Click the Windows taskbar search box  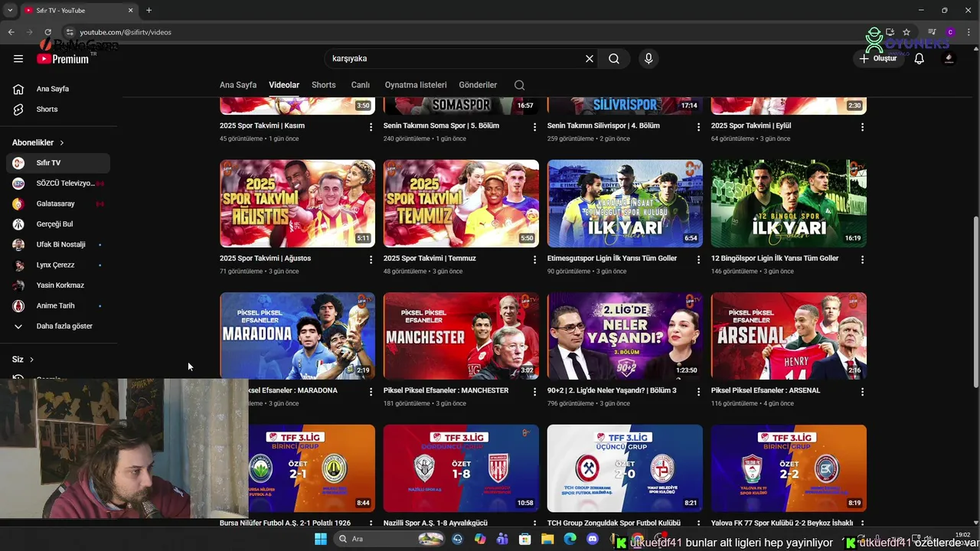coord(390,539)
